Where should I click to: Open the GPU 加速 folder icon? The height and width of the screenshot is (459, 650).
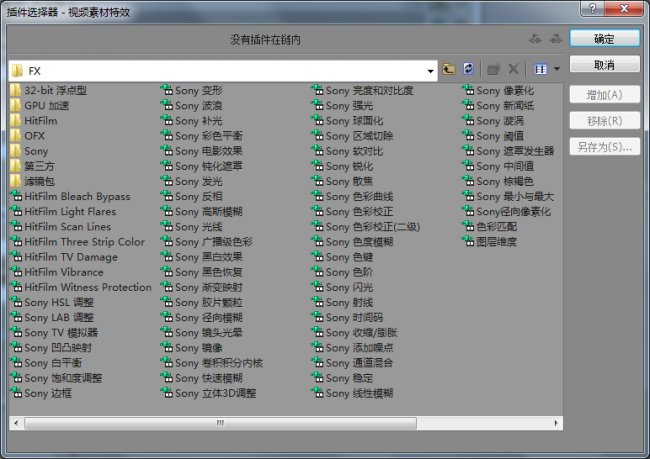tap(16, 105)
